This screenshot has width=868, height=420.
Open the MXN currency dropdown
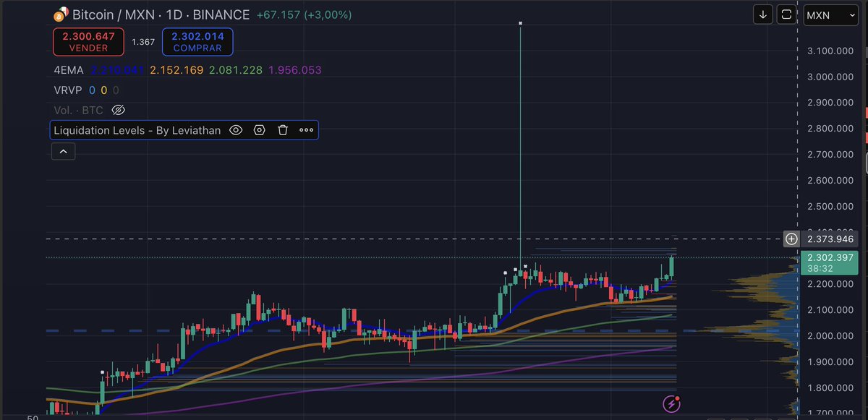831,14
